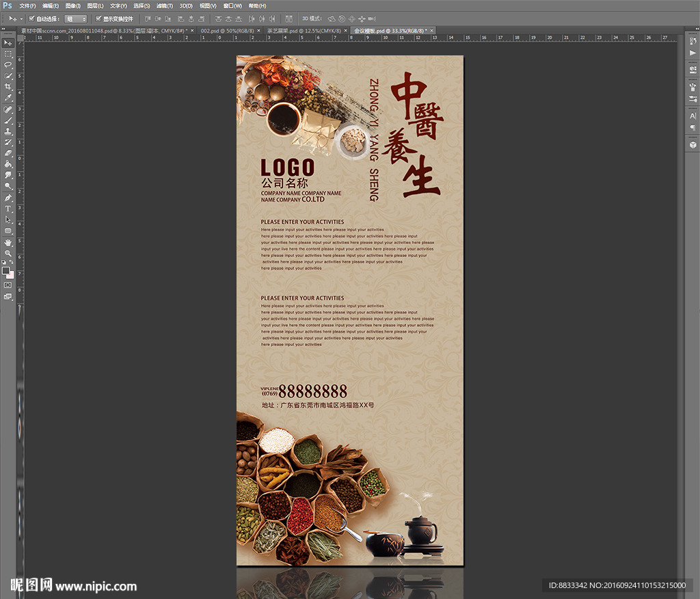Open the 3D(D) menu
The height and width of the screenshot is (599, 700).
[186, 5]
